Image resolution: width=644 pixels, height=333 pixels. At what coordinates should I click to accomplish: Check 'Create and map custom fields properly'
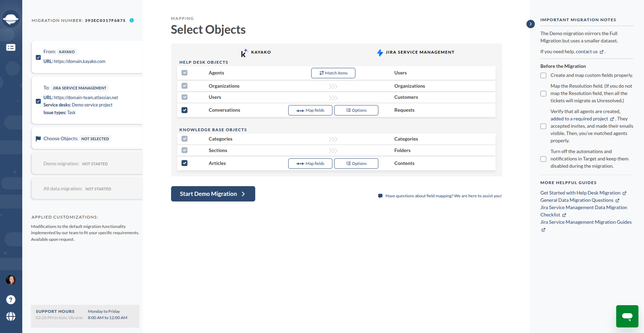tap(543, 75)
